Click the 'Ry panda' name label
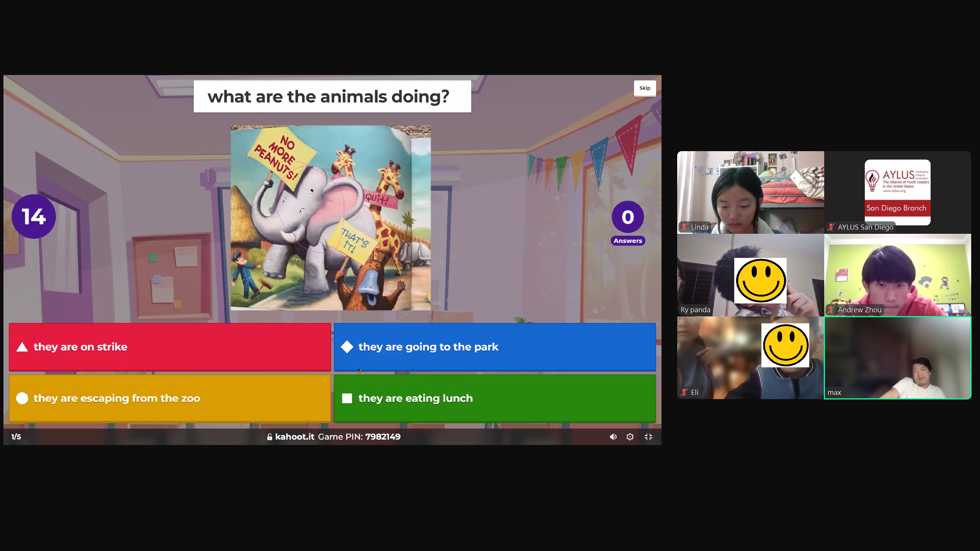The height and width of the screenshot is (551, 980). pos(695,310)
